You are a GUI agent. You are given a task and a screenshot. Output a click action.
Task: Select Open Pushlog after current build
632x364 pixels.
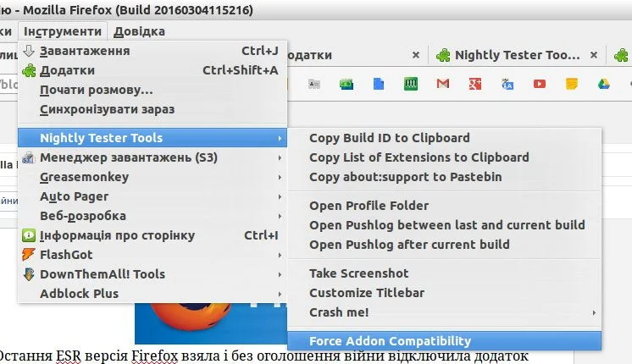click(444, 245)
